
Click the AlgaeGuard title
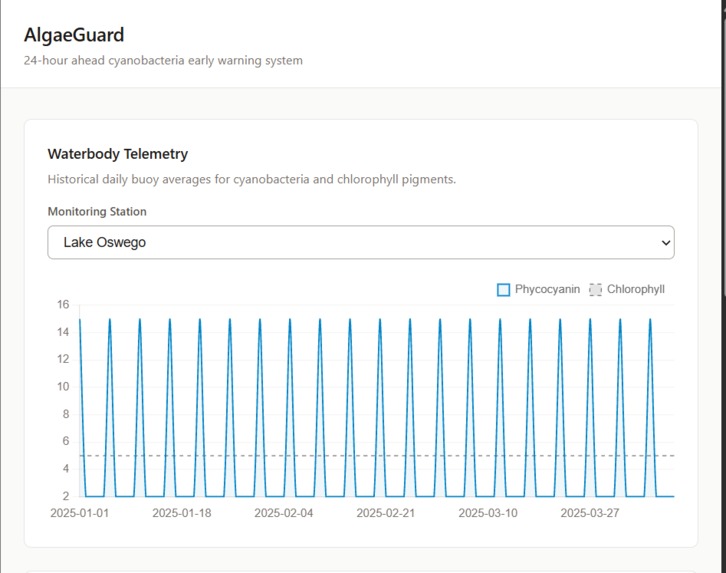tap(74, 35)
